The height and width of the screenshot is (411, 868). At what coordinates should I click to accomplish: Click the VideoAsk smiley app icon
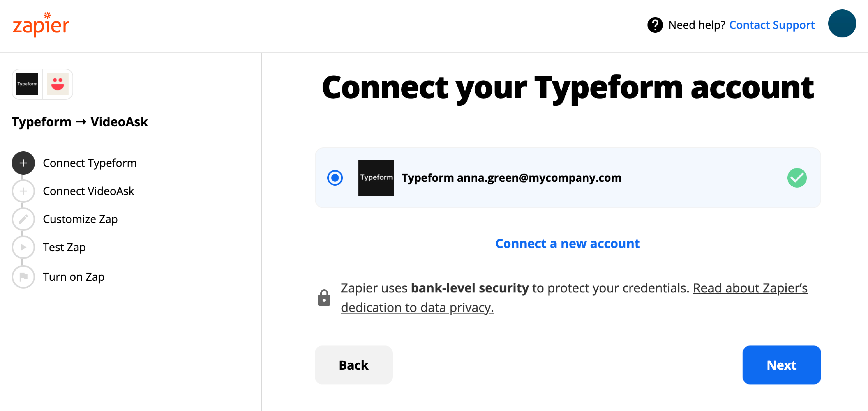[x=58, y=84]
